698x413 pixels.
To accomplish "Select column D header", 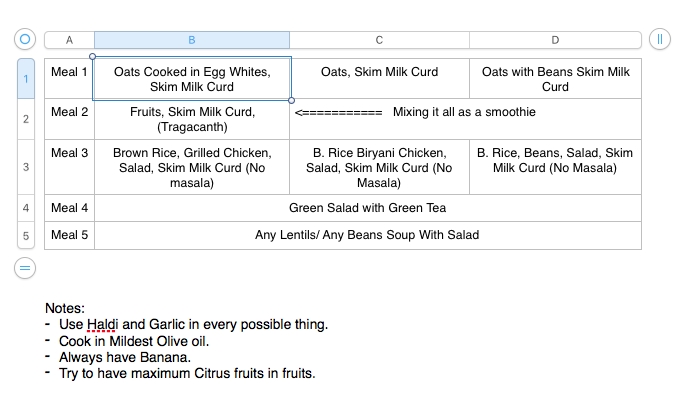I will [x=555, y=40].
